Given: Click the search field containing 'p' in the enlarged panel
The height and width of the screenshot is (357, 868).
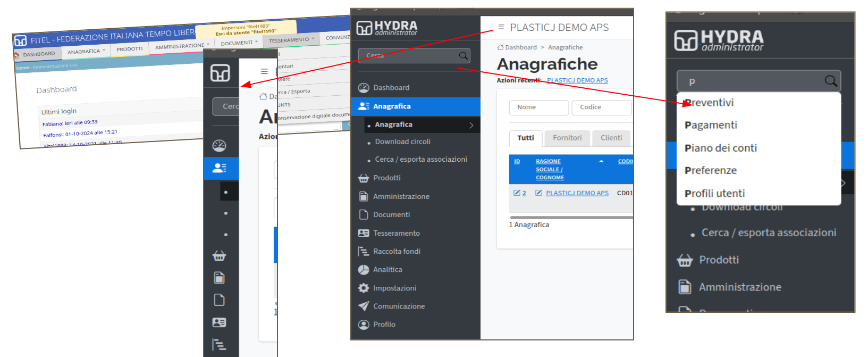Looking at the screenshot, I should 759,81.
